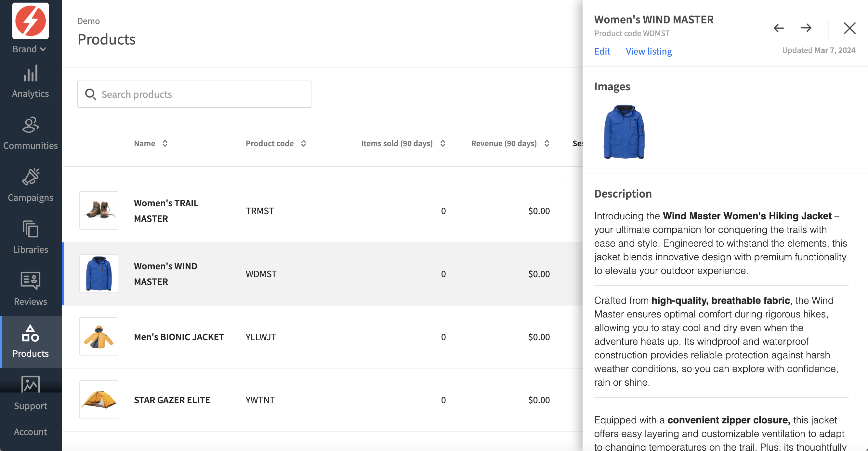Open the Account menu item
Screen dimensions: 868x451
pos(30,432)
